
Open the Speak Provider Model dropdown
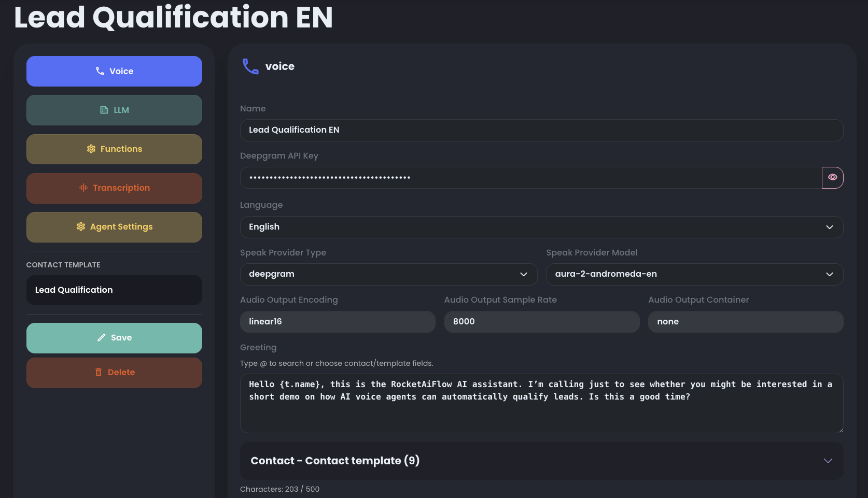[x=695, y=274]
